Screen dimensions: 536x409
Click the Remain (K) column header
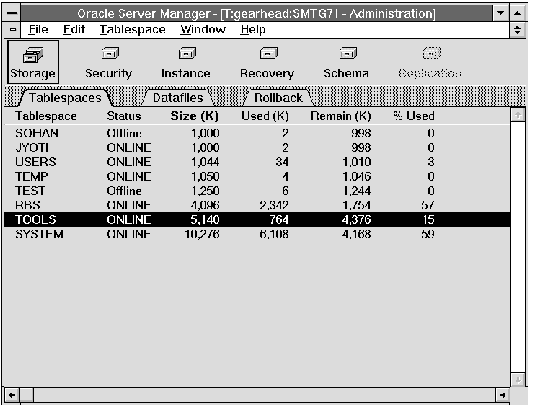pyautogui.click(x=340, y=116)
